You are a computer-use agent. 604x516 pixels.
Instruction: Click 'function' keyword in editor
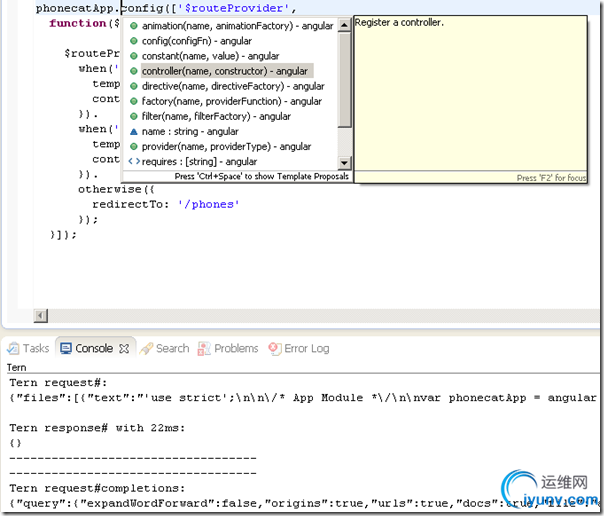77,23
